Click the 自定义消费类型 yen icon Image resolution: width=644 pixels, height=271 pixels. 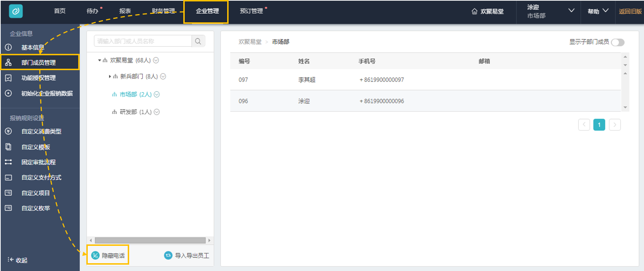[x=8, y=131]
